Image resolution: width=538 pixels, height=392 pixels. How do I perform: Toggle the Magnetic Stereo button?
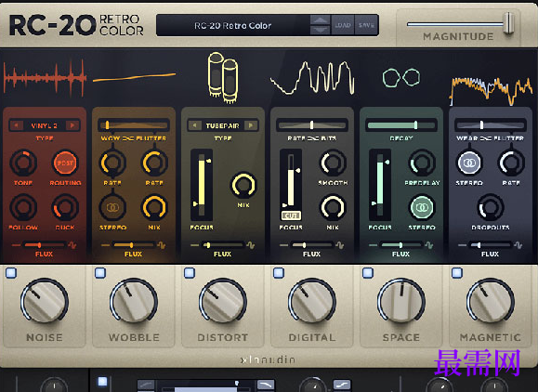[469, 163]
